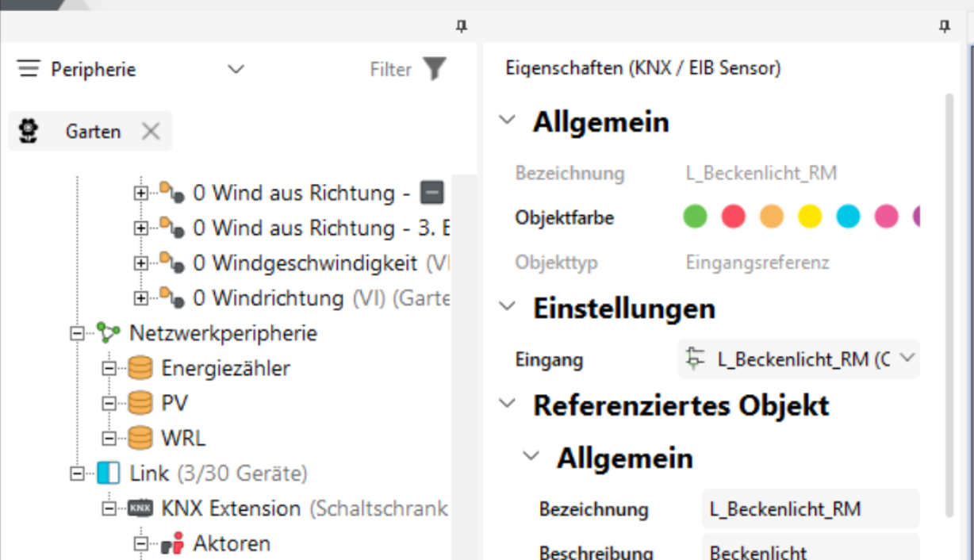974x560 pixels.
Task: Click the KNX Extension device icon
Action: click(140, 508)
